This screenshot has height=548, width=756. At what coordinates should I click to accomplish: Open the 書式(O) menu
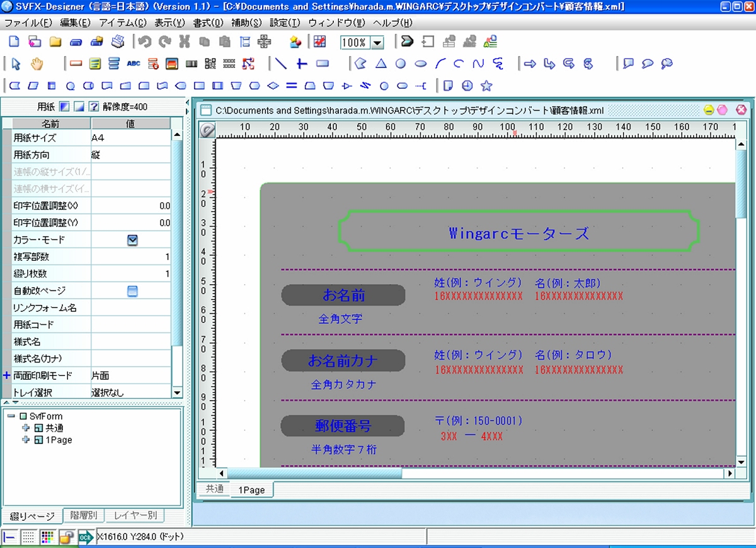pyautogui.click(x=209, y=23)
